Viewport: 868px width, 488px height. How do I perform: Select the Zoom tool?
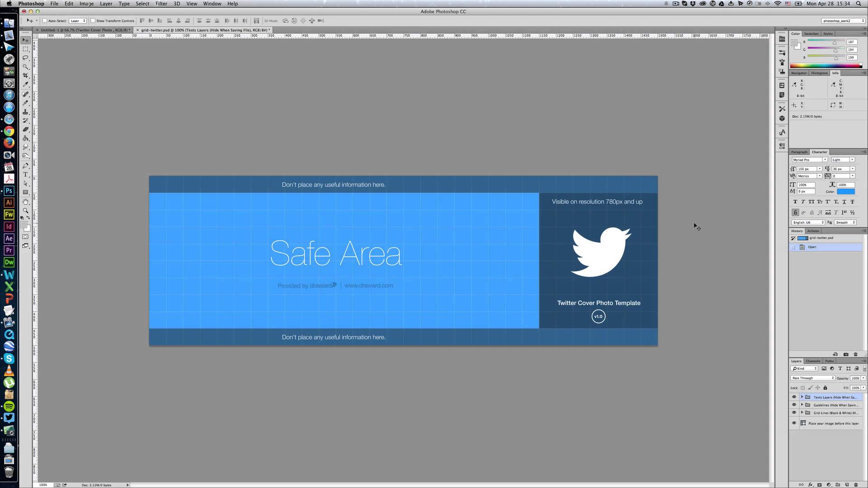pos(25,211)
